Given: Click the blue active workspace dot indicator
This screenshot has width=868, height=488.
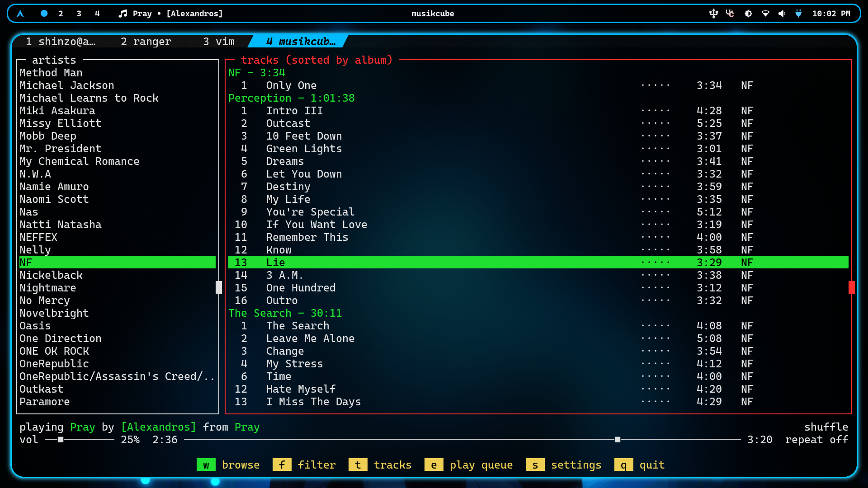Looking at the screenshot, I should point(44,14).
